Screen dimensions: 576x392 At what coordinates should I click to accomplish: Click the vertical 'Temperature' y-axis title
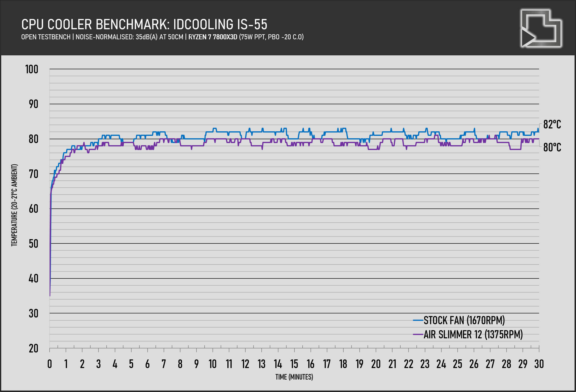(x=14, y=205)
